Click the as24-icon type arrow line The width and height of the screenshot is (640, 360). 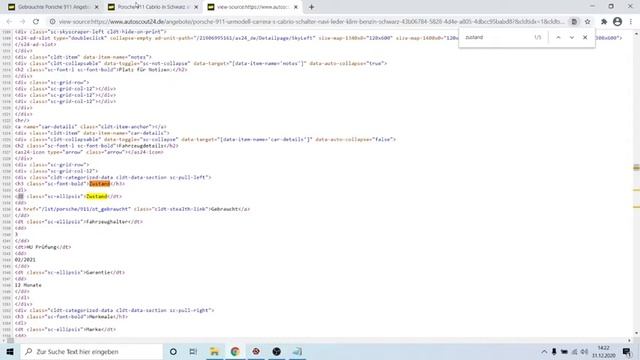point(89,152)
